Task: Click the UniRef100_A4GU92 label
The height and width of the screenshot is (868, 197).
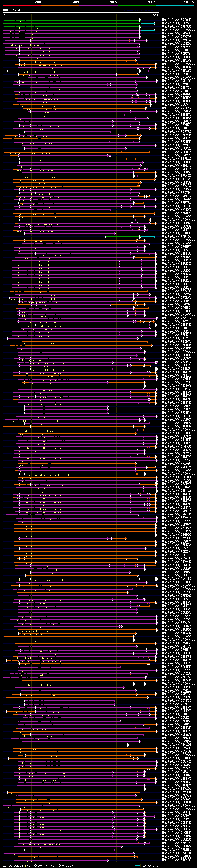Action: [x=177, y=98]
